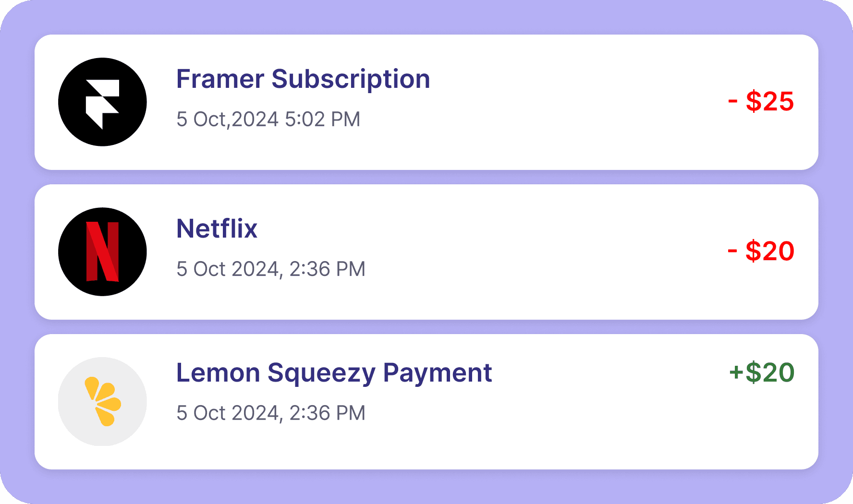
Task: Click the black Framer logo icon
Action: pos(102,102)
